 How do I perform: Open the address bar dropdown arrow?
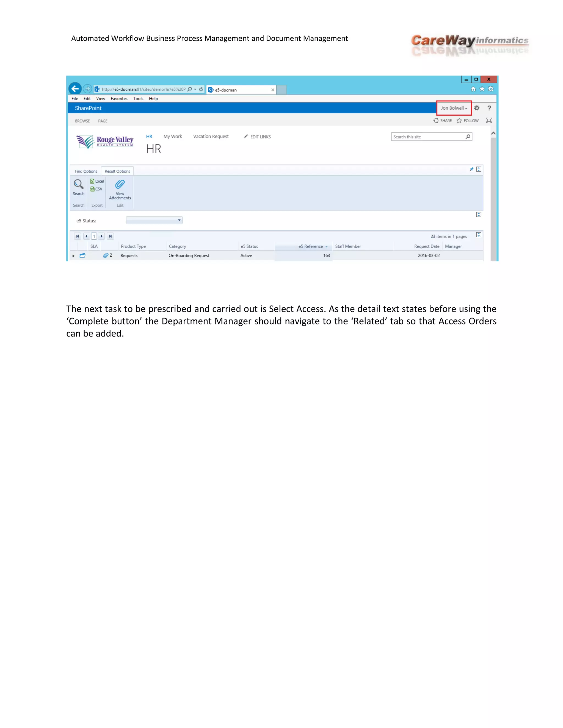coord(195,89)
